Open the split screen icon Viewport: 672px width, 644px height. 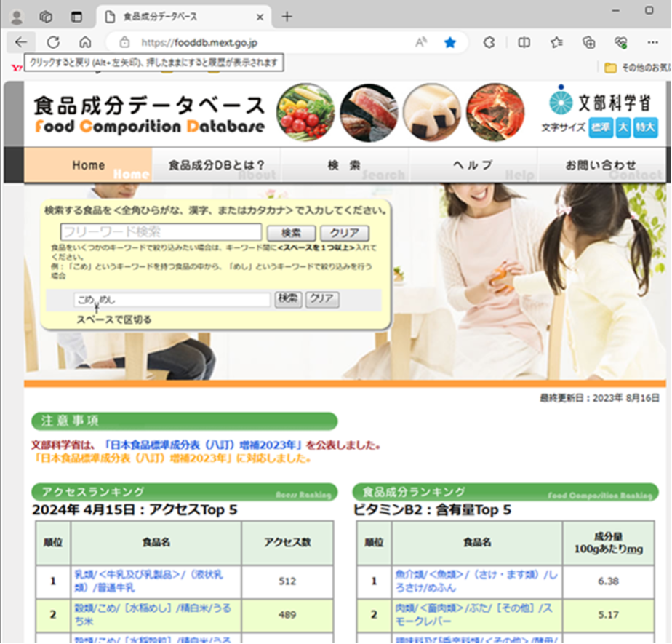pyautogui.click(x=524, y=42)
